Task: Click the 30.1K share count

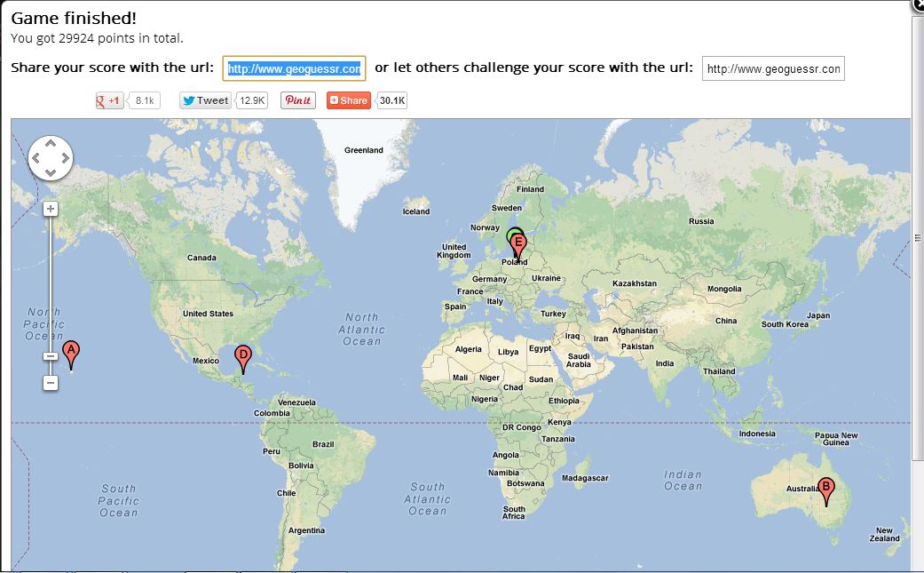Action: (391, 100)
